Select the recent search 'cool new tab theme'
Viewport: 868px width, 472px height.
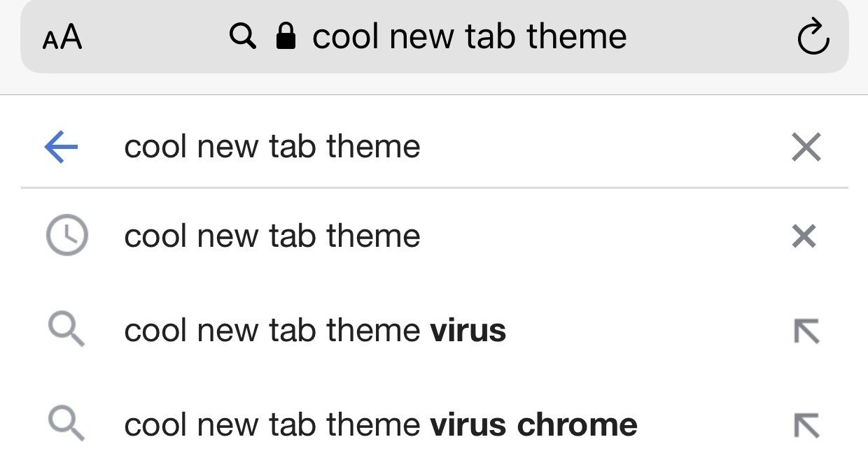(x=272, y=236)
